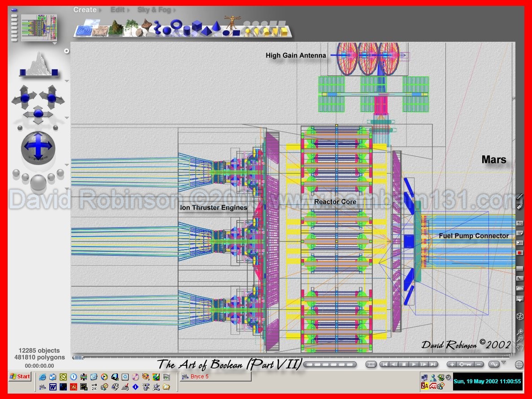Remove keyframe with minus button
532x399 pixels.
(478, 364)
